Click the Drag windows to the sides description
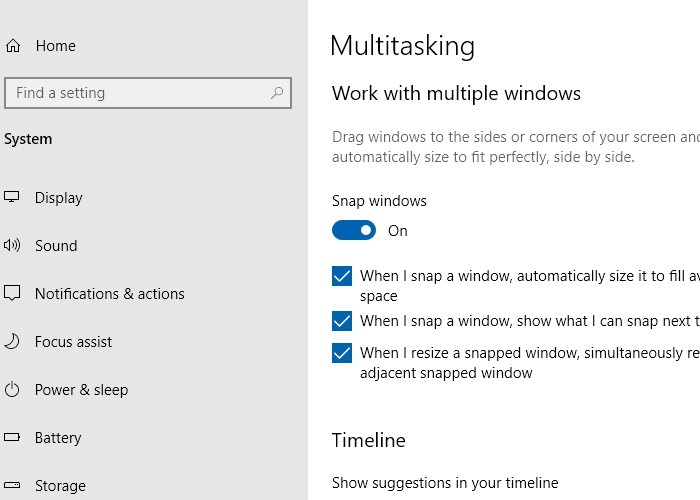This screenshot has height=500, width=700. pyautogui.click(x=516, y=147)
